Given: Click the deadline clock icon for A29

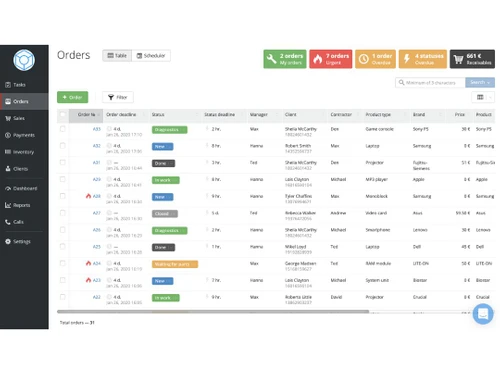Looking at the screenshot, I should (x=109, y=179).
